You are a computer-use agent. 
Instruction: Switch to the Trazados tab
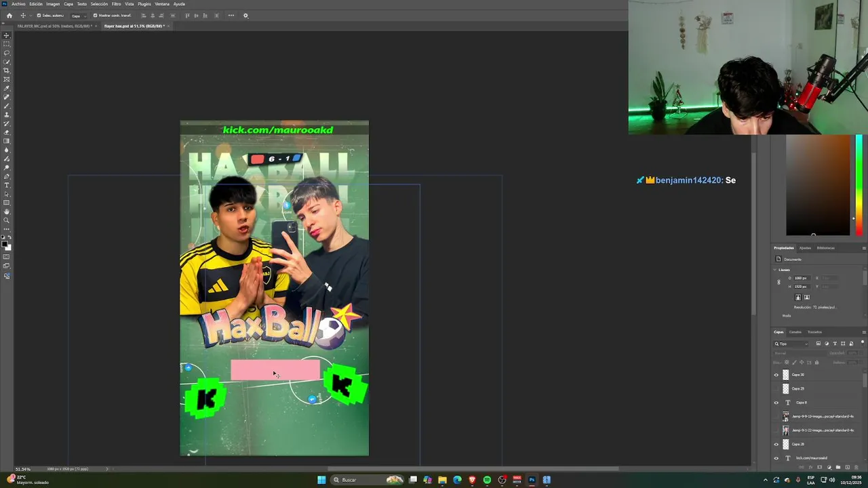pos(814,332)
